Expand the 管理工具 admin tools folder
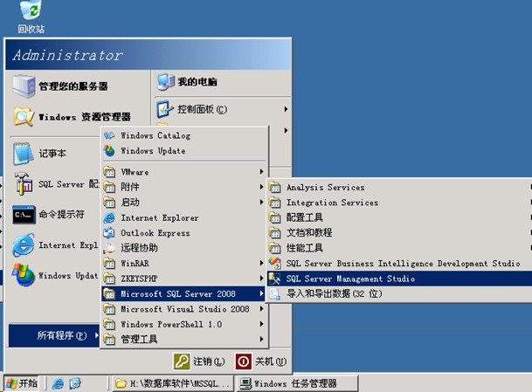The width and height of the screenshot is (532, 392). 140,339
